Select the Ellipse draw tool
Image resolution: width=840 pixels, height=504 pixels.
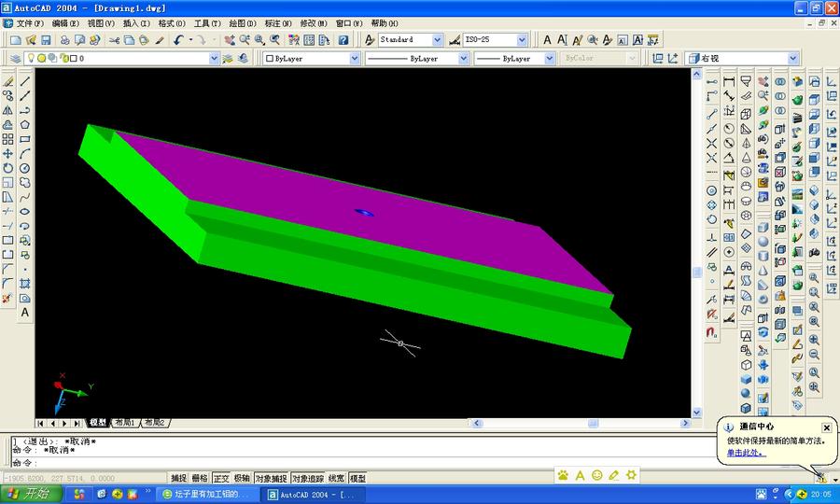(25, 212)
